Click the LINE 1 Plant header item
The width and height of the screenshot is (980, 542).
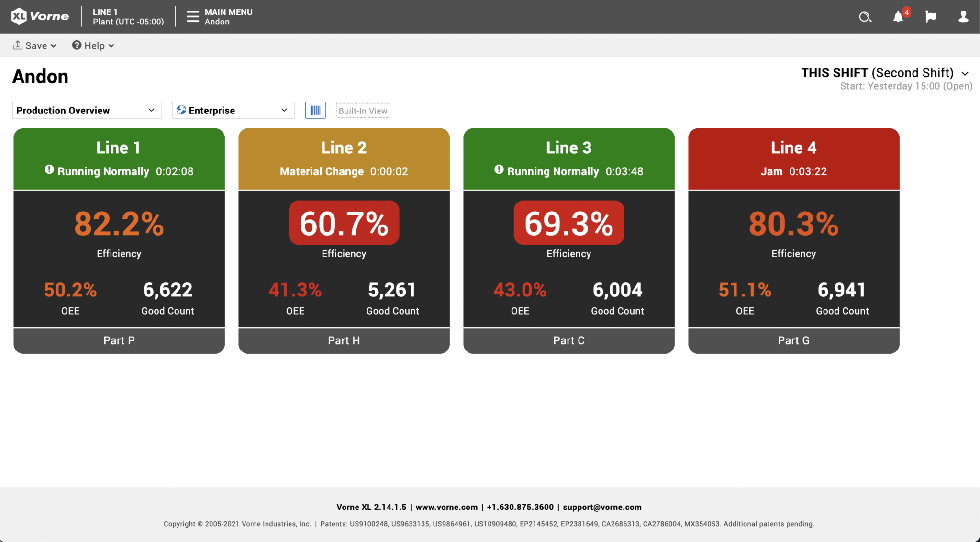(128, 16)
